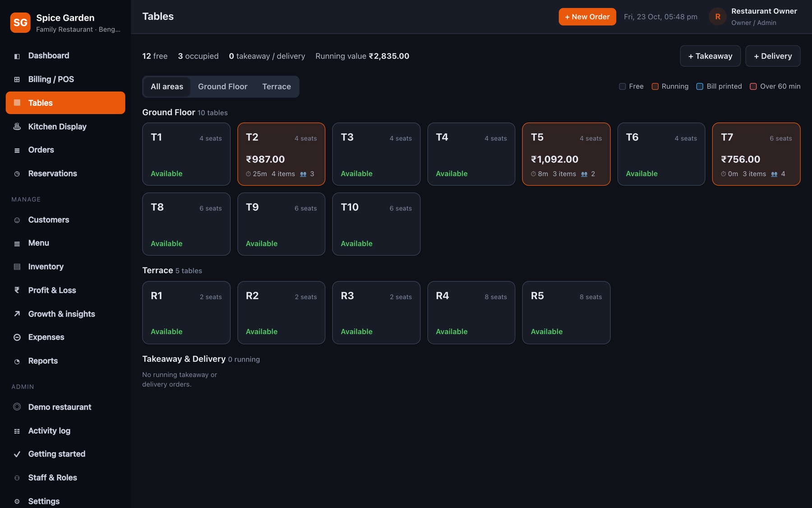This screenshot has height=508, width=812.
Task: Open Settings from the sidebar
Action: (65, 501)
